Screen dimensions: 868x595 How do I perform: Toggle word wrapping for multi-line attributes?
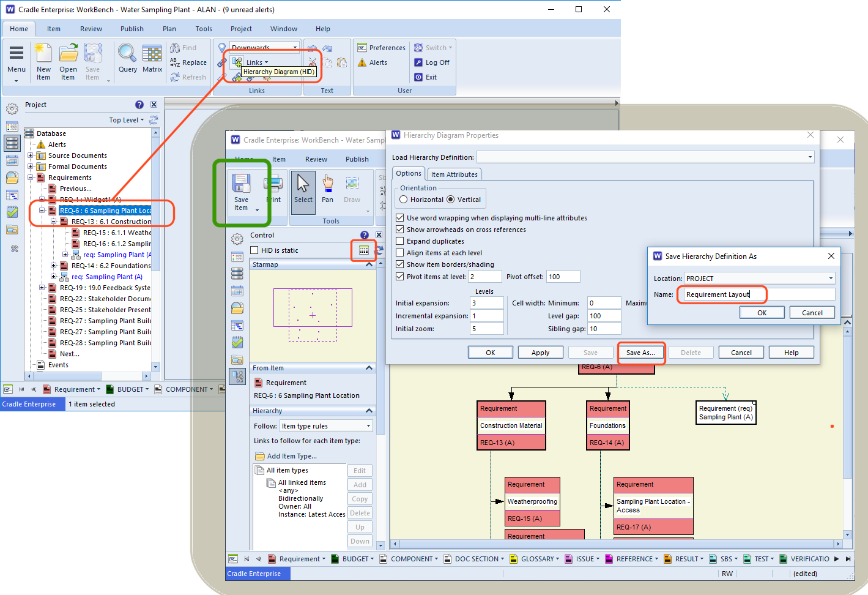coord(400,218)
